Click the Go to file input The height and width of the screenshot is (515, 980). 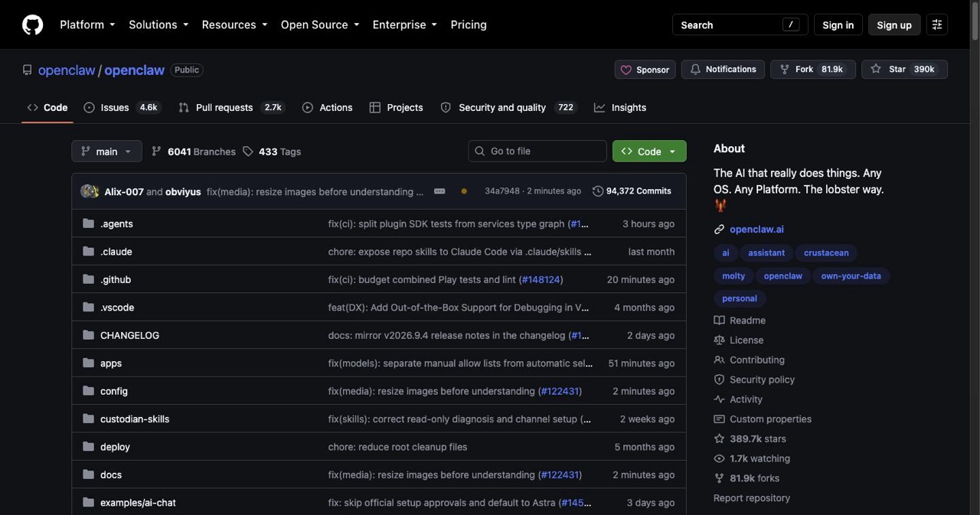pos(537,152)
